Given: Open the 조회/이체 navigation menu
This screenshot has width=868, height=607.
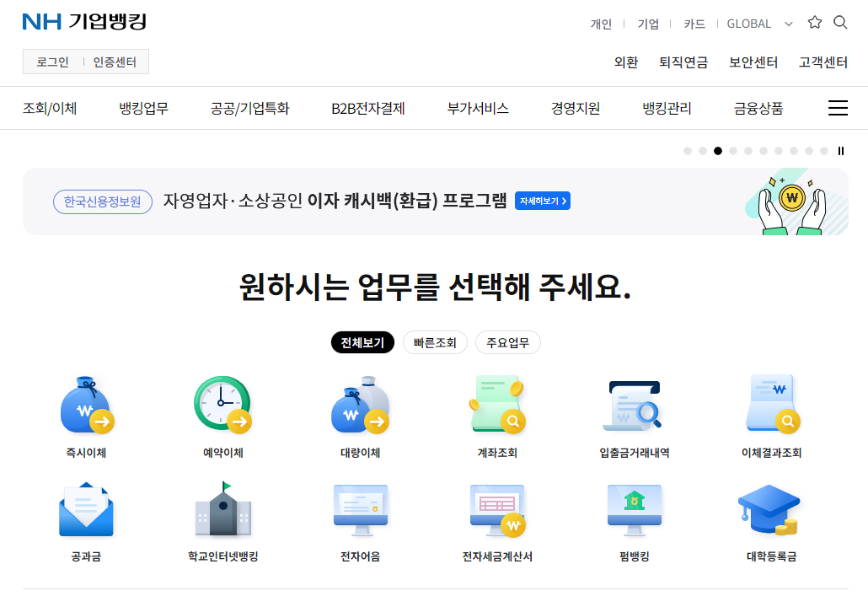Looking at the screenshot, I should (51, 108).
